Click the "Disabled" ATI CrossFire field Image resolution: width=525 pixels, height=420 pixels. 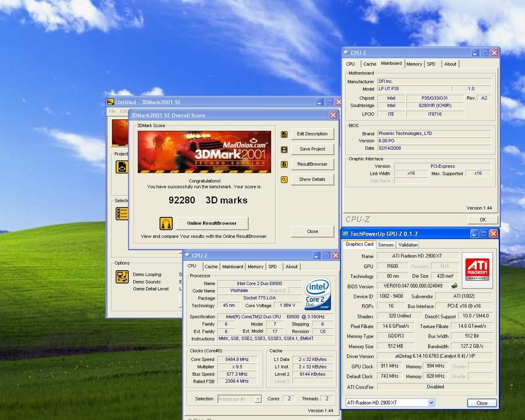pos(435,387)
